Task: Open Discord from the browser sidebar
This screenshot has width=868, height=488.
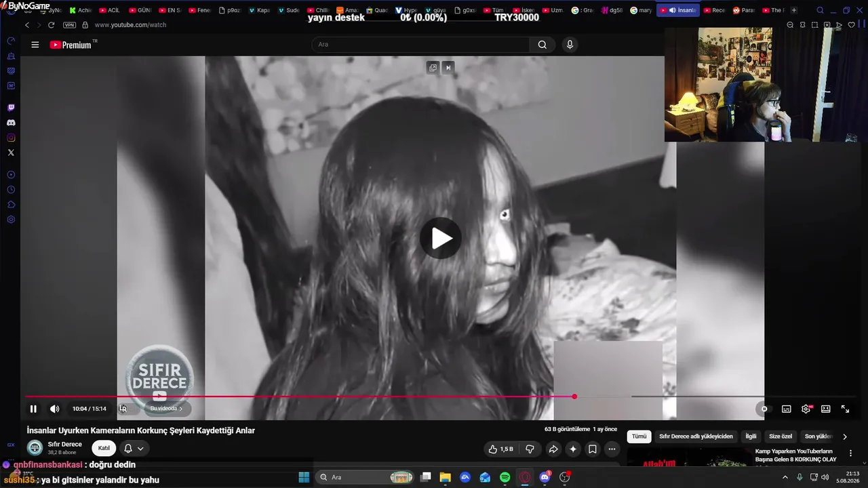Action: pyautogui.click(x=11, y=123)
